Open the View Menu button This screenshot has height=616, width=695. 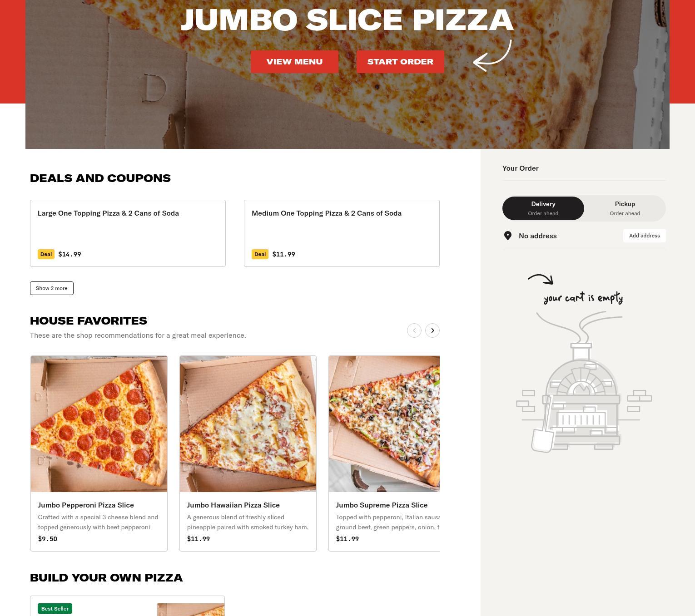[x=294, y=62]
